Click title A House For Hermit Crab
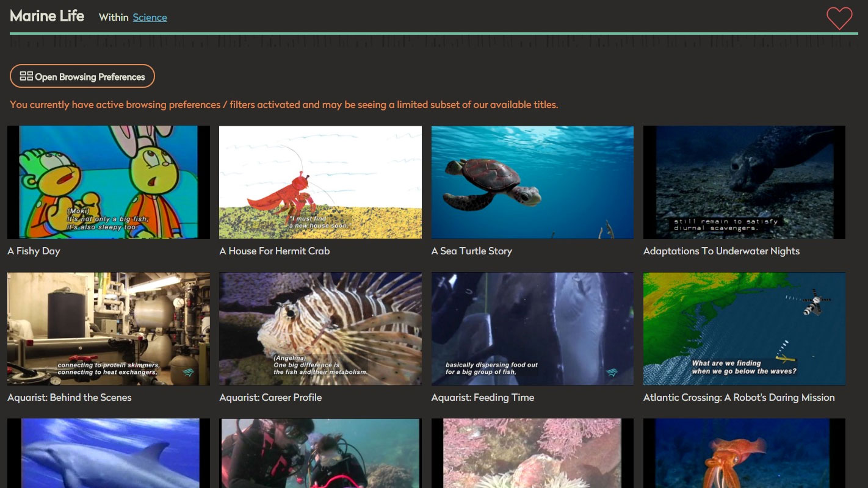This screenshot has width=868, height=488. pyautogui.click(x=275, y=251)
